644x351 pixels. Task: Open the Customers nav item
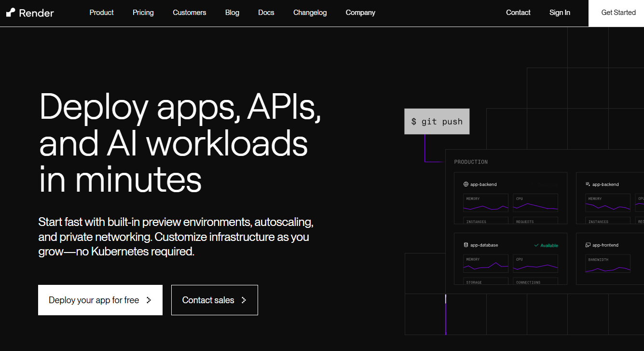(x=189, y=13)
